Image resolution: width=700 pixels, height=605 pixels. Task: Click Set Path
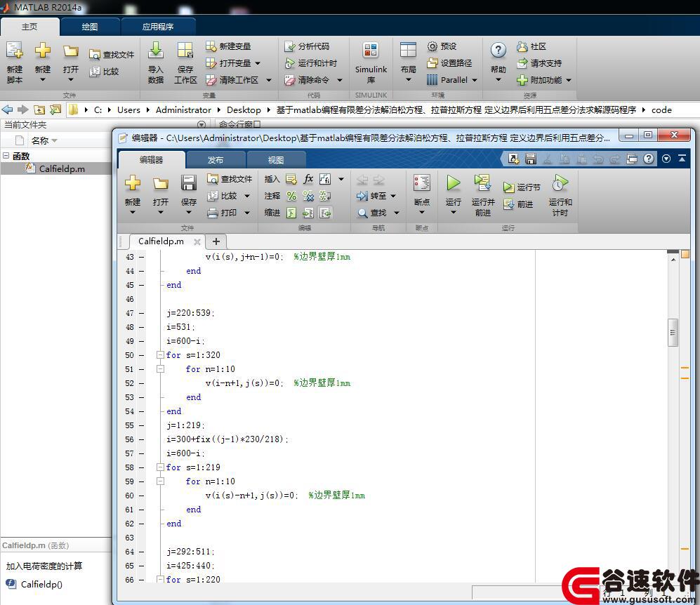pyautogui.click(x=449, y=63)
